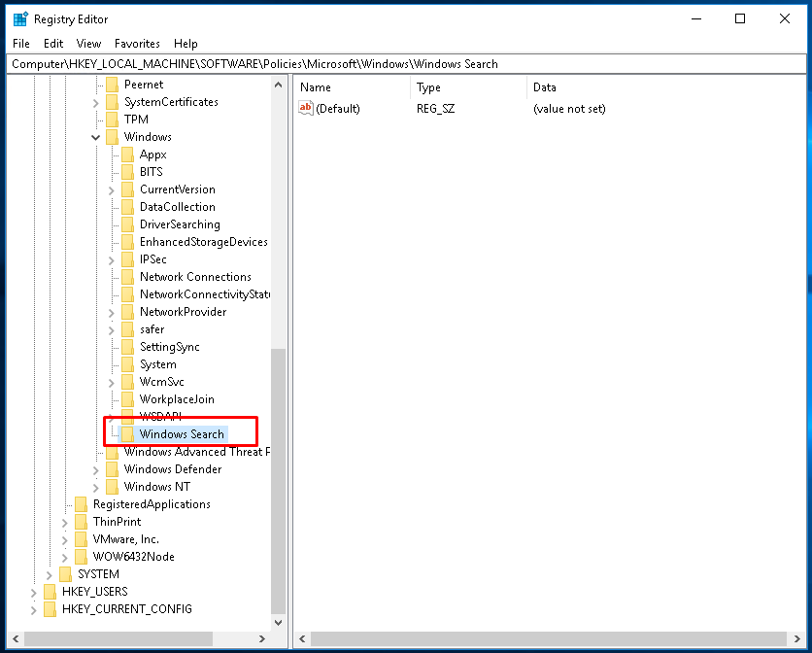Viewport: 812px width, 653px height.
Task: Click the WcmSvc folder icon
Action: point(127,382)
